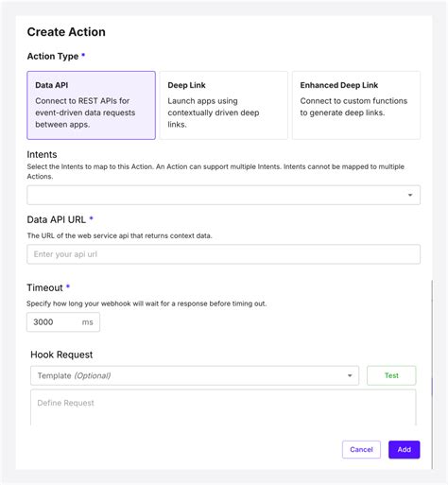Click the "Action Type" label
448x485 pixels.
(53, 56)
